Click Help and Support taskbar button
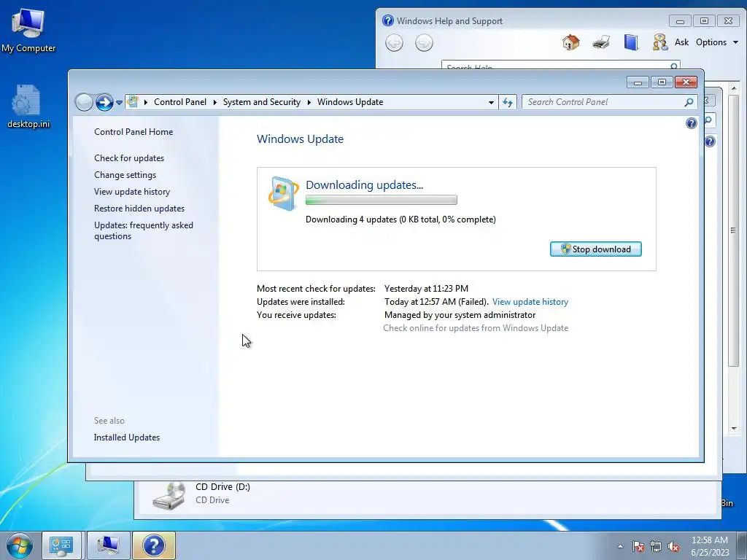 tap(154, 545)
